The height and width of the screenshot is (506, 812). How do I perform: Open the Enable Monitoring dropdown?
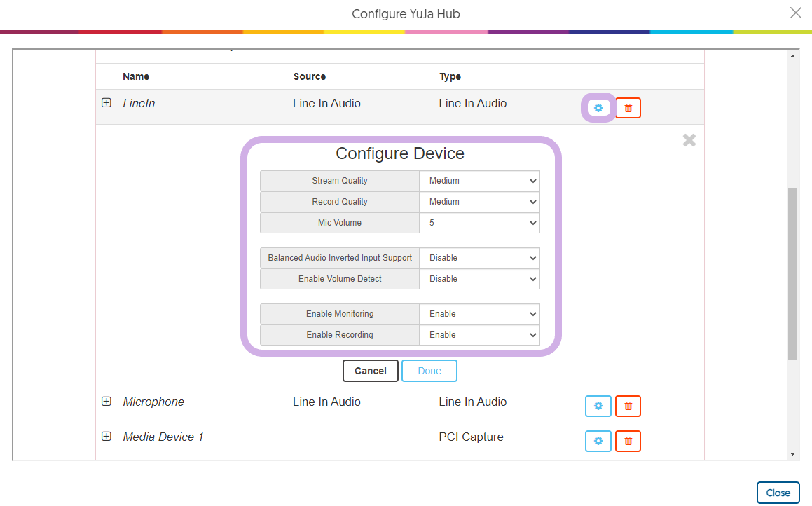[x=480, y=314]
